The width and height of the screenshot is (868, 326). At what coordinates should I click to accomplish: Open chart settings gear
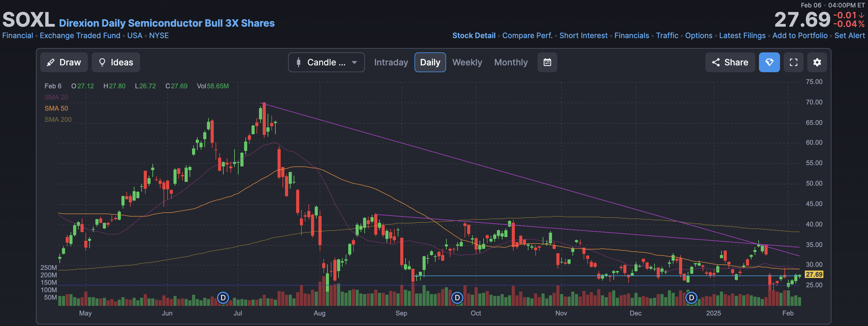[x=817, y=62]
